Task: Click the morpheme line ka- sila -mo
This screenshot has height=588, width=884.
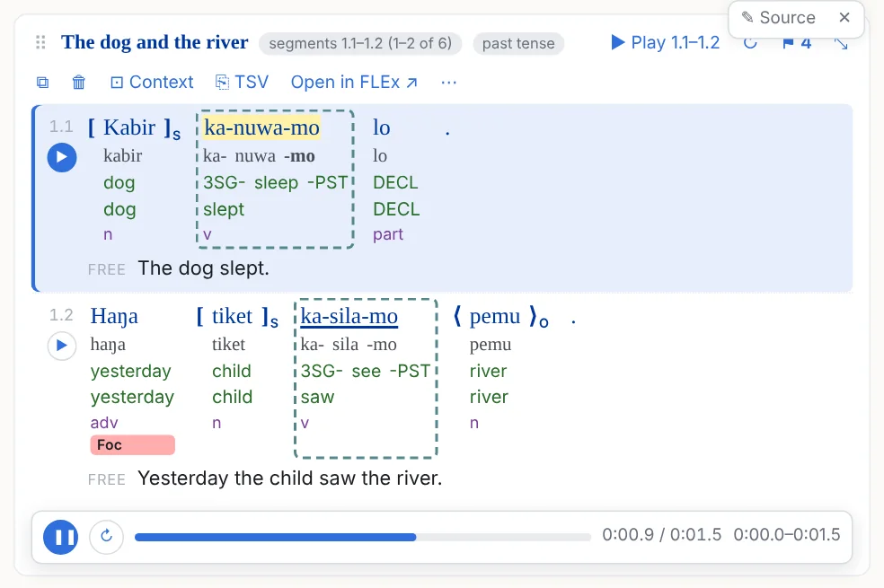Action: click(x=349, y=344)
